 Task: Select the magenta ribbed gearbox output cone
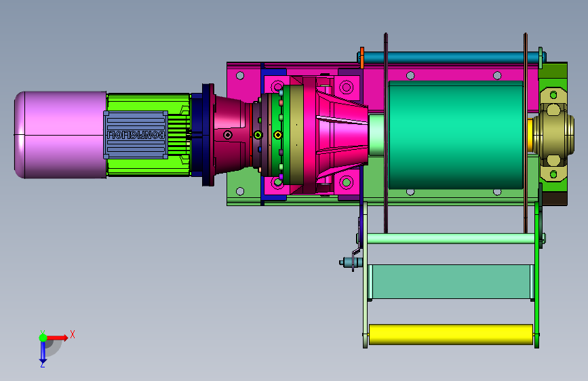pyautogui.click(x=341, y=135)
